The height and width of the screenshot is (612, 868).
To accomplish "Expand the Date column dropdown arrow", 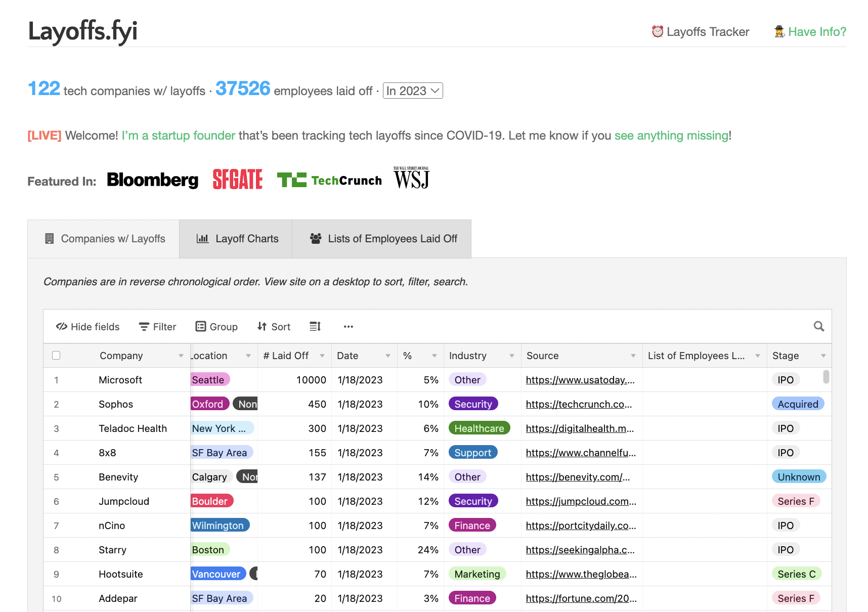I will (x=388, y=356).
